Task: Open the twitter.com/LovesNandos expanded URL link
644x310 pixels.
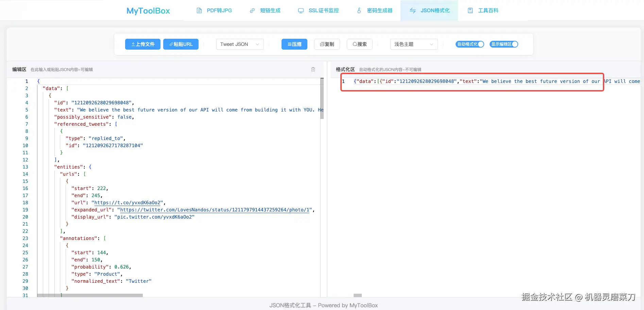Action: coord(215,210)
